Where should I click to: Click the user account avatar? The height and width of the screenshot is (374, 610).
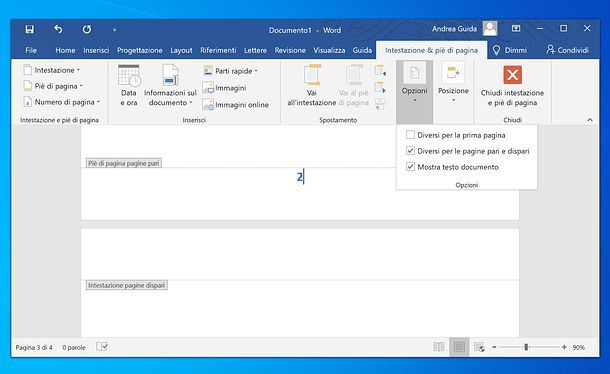(490, 28)
